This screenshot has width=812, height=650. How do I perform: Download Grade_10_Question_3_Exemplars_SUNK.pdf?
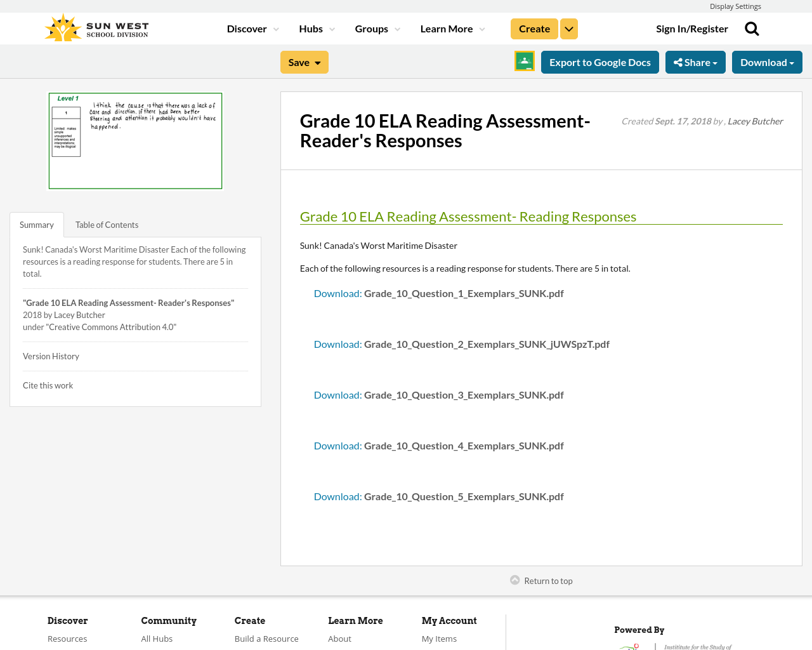[337, 394]
